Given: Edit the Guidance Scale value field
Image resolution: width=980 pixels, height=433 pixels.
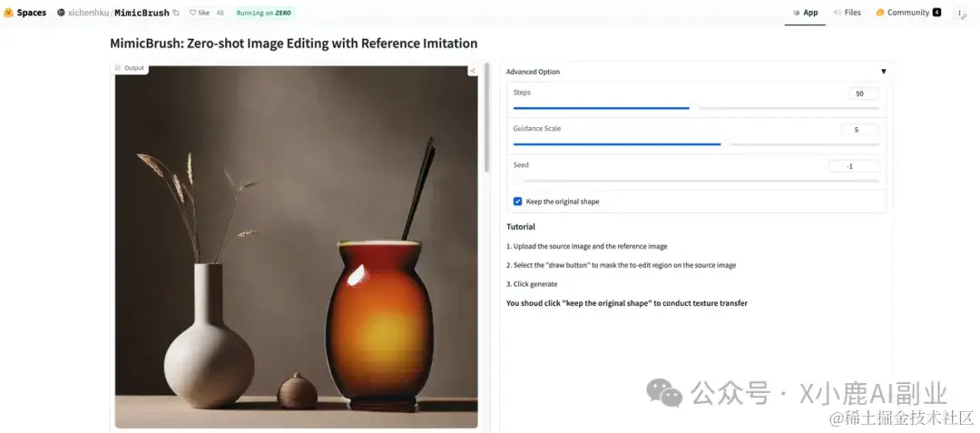Looking at the screenshot, I should tap(859, 130).
